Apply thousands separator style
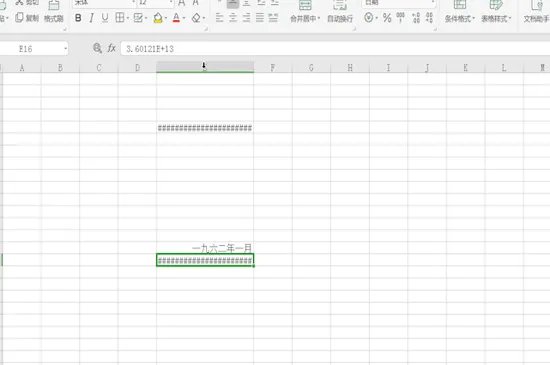The width and height of the screenshot is (550, 365). click(x=401, y=18)
